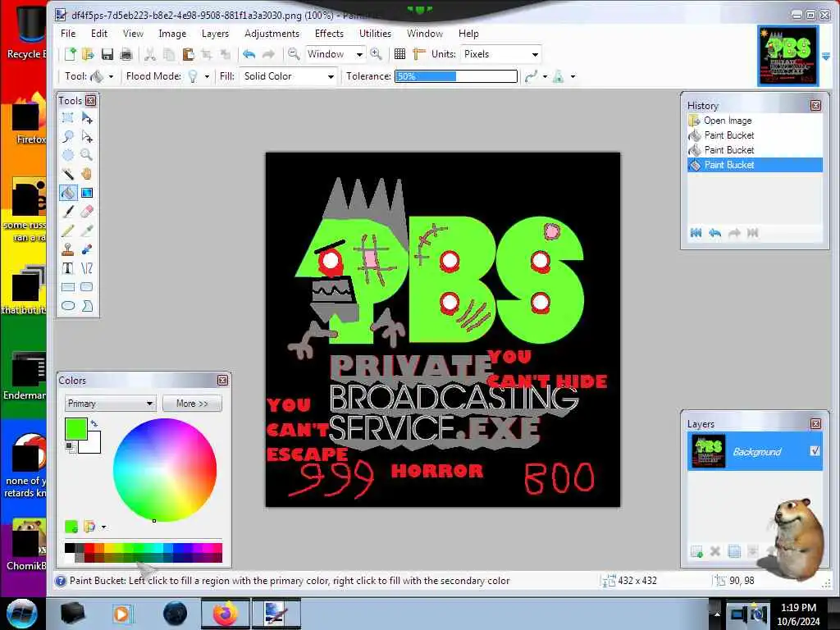Click the green primary color swatch
This screenshot has height=630, width=840.
coord(76,428)
